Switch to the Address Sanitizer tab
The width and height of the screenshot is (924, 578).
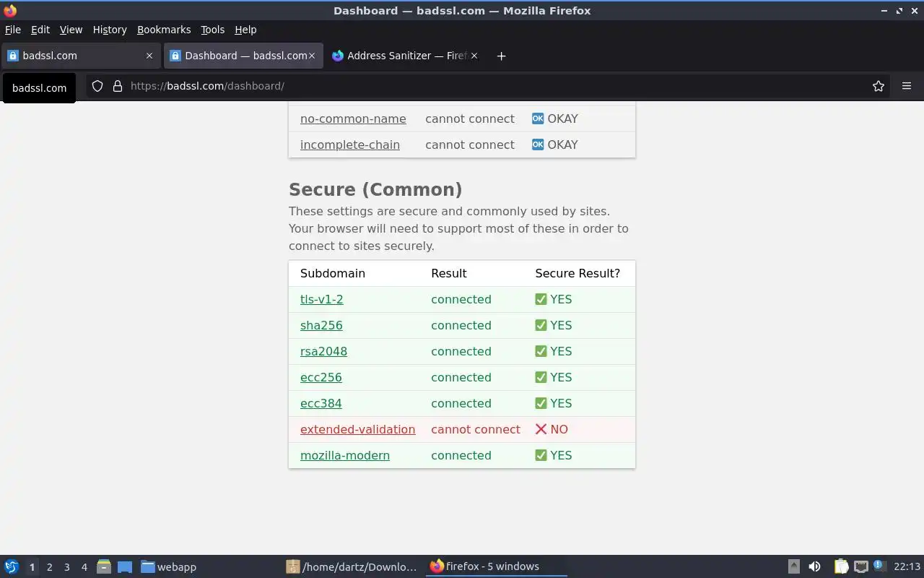pyautogui.click(x=406, y=56)
